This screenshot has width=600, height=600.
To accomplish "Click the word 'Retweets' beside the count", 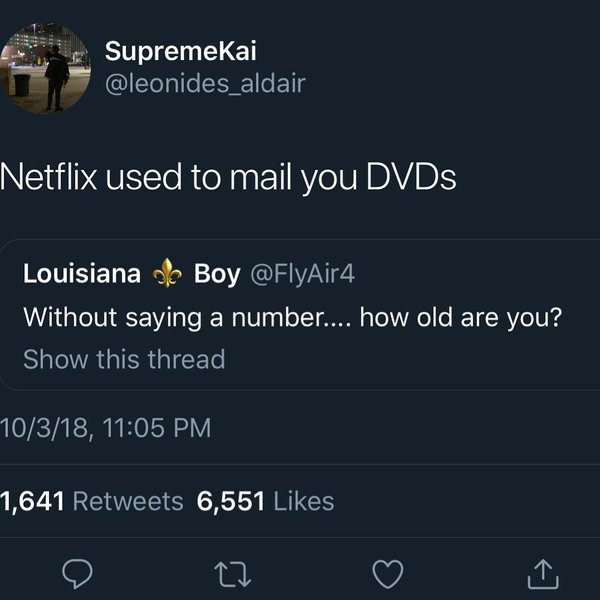I will pos(128,501).
